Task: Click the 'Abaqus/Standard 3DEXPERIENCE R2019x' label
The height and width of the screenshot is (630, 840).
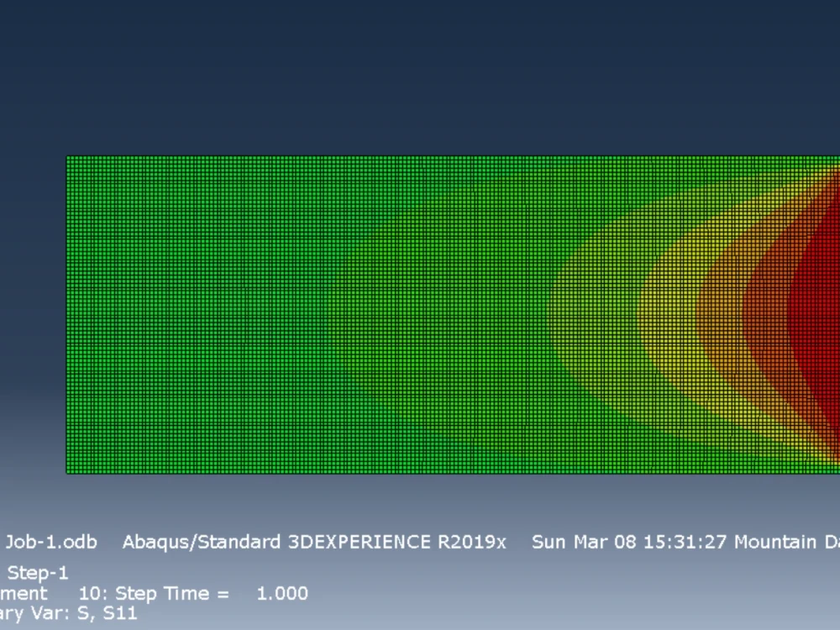Action: (314, 542)
